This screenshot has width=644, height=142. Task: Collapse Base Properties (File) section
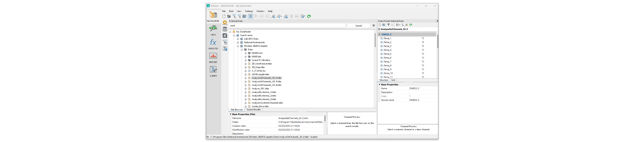coord(230,114)
